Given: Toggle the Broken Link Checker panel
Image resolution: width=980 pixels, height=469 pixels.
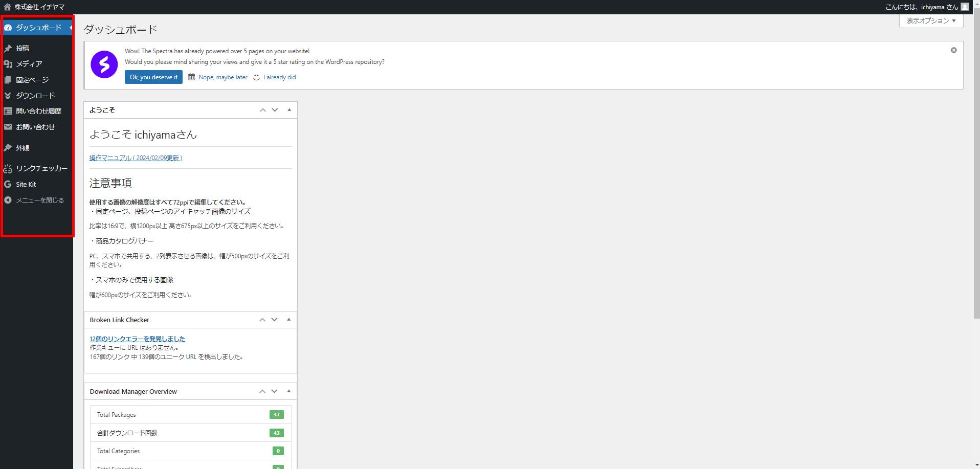Looking at the screenshot, I should (x=289, y=320).
